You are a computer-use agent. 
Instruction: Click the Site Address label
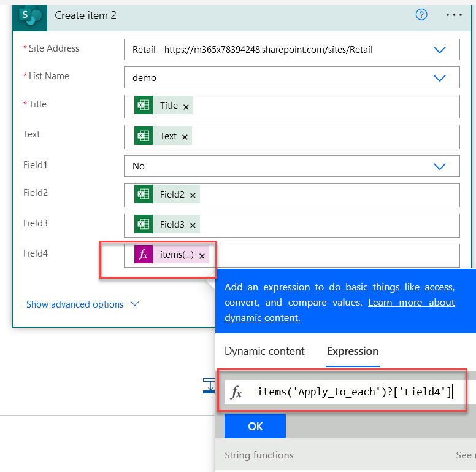coord(54,48)
